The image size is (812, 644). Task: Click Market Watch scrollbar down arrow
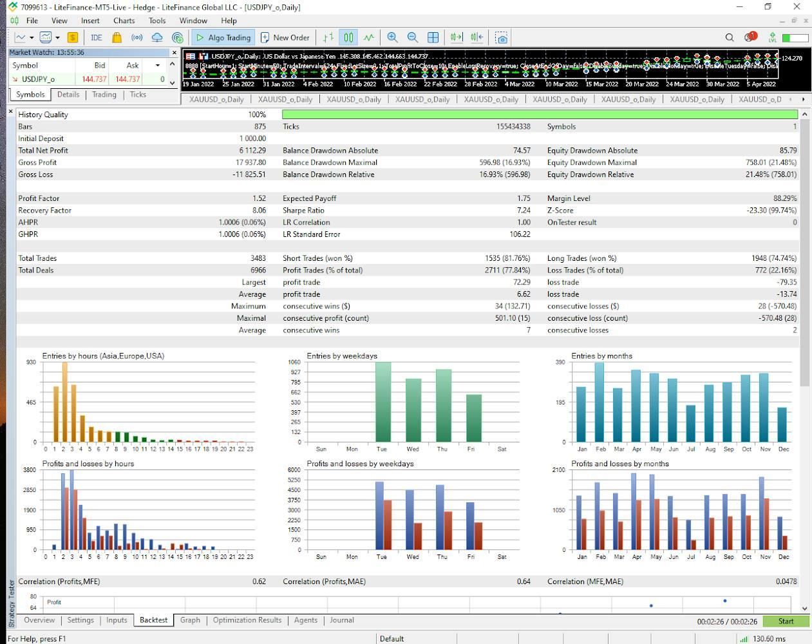(x=172, y=82)
